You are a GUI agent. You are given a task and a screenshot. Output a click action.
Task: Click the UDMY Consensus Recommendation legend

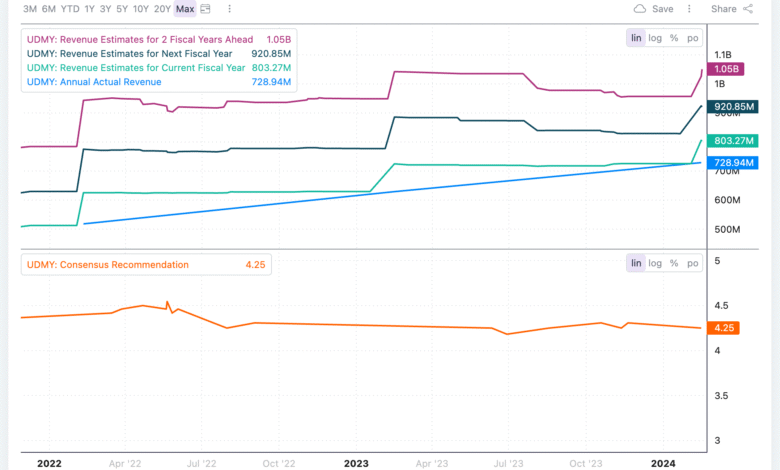108,265
